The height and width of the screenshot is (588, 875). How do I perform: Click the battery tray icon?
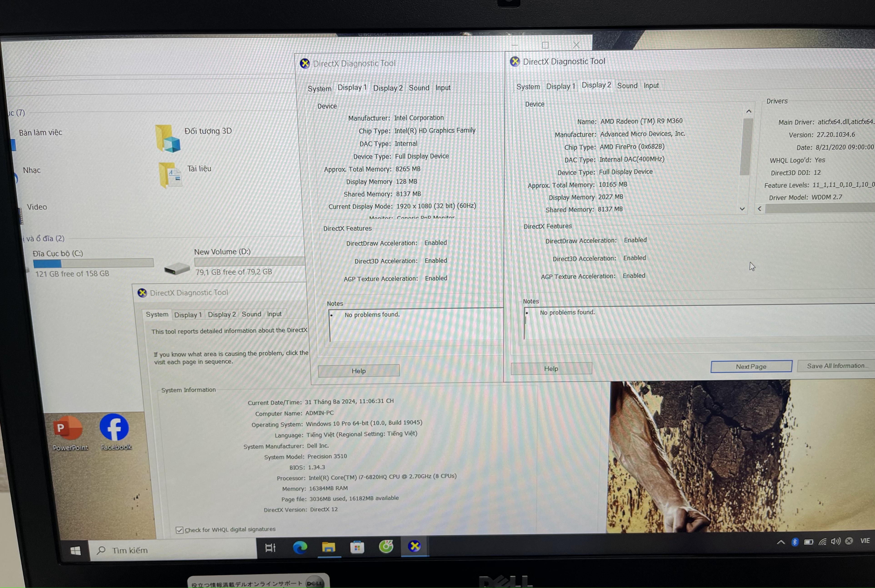pos(809,542)
